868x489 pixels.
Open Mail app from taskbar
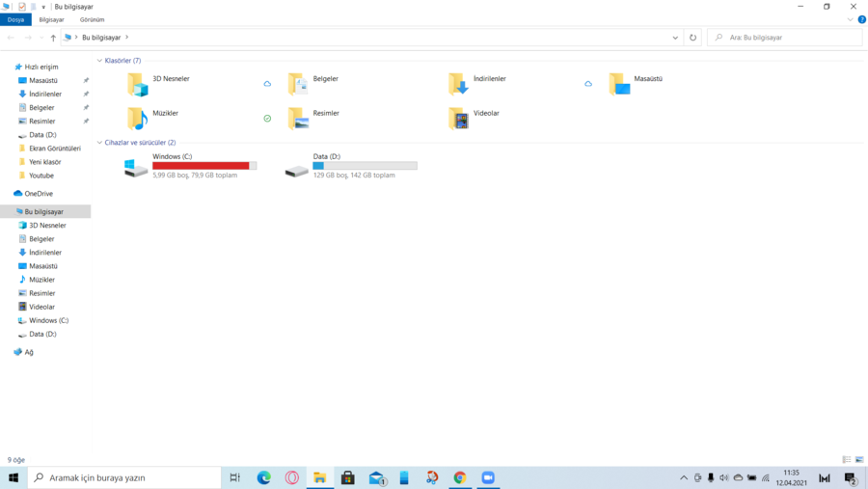pyautogui.click(x=376, y=477)
